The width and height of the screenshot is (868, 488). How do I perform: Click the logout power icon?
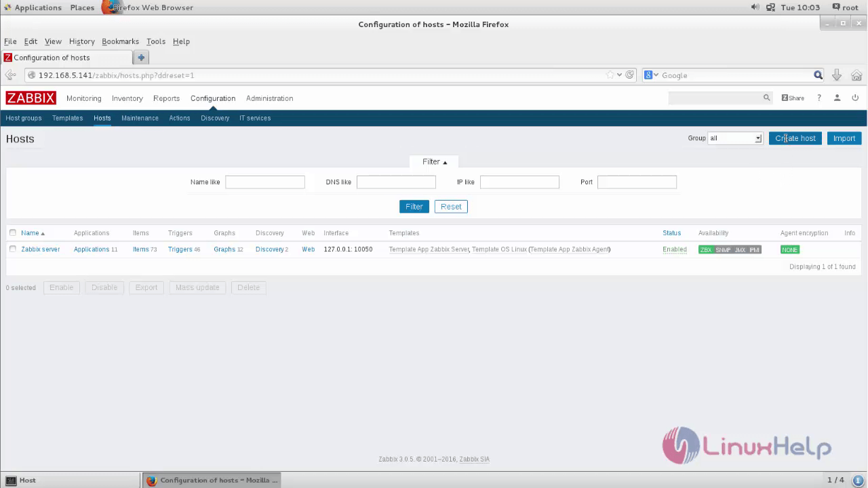pyautogui.click(x=855, y=98)
